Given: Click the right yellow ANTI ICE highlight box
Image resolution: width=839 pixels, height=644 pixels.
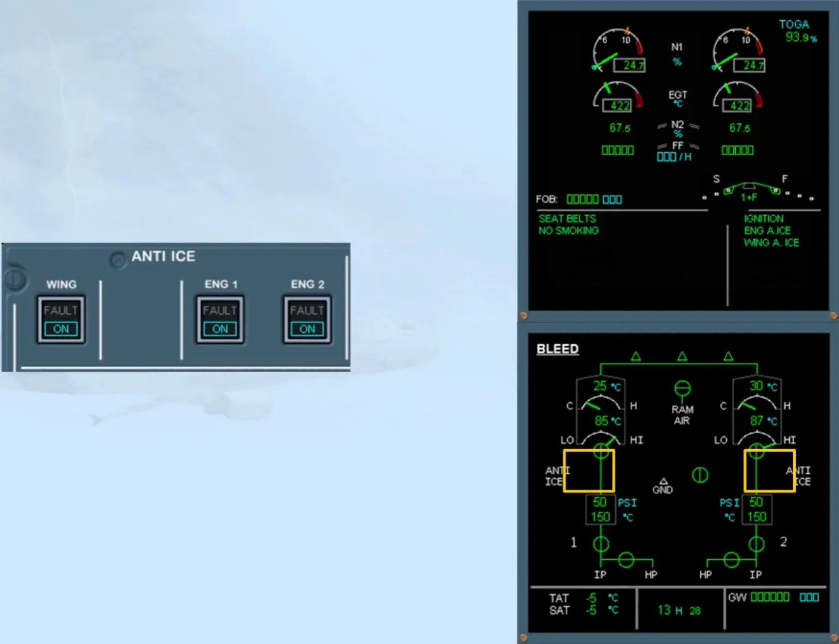Looking at the screenshot, I should tap(769, 470).
